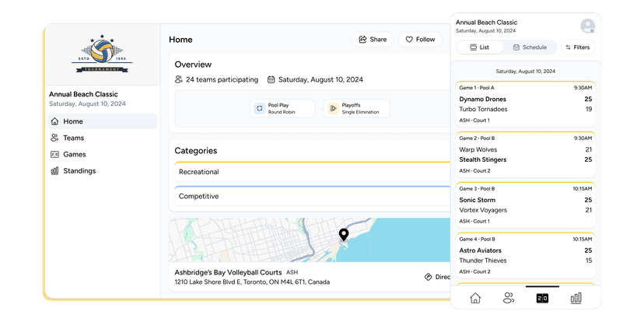This screenshot has height=322, width=644.
Task: Go to Teams in the sidebar
Action: pos(73,138)
